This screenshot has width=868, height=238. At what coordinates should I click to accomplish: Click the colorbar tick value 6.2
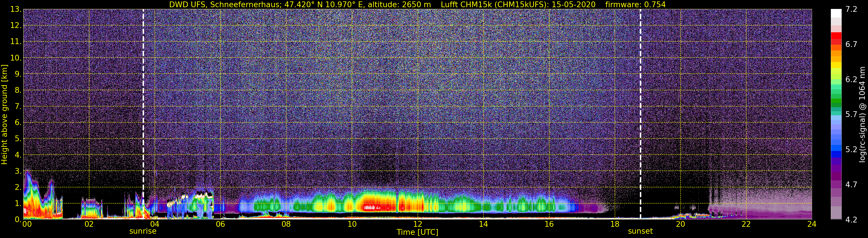pos(851,79)
